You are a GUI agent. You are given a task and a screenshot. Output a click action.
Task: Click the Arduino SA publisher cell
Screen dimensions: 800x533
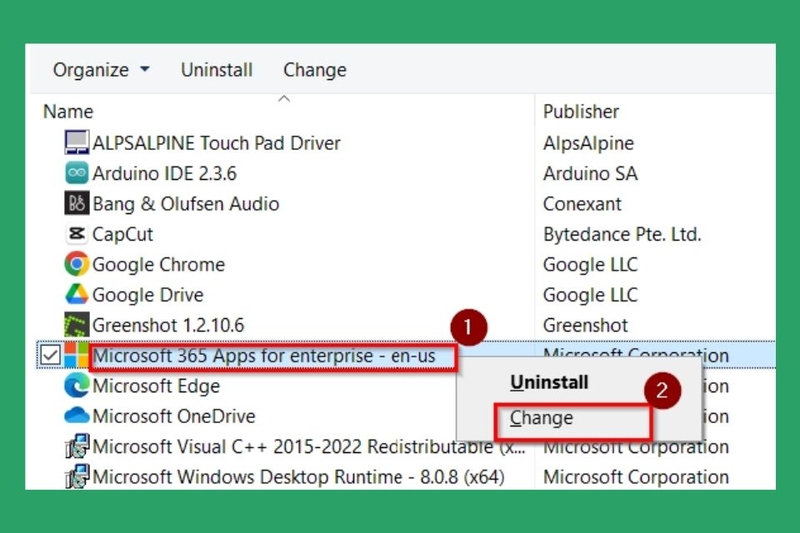pyautogui.click(x=590, y=173)
